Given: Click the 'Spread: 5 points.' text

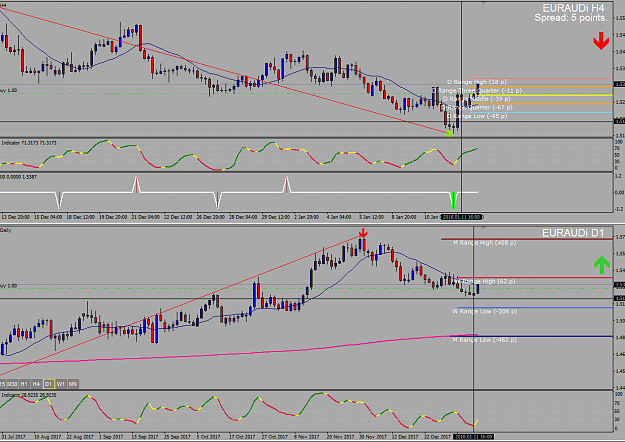Looking at the screenshot, I should tap(571, 18).
